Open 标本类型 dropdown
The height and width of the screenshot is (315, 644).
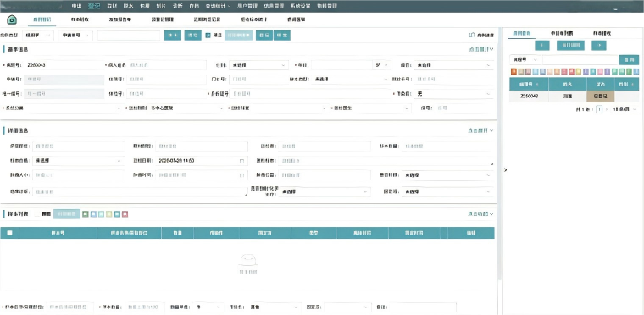click(350, 80)
